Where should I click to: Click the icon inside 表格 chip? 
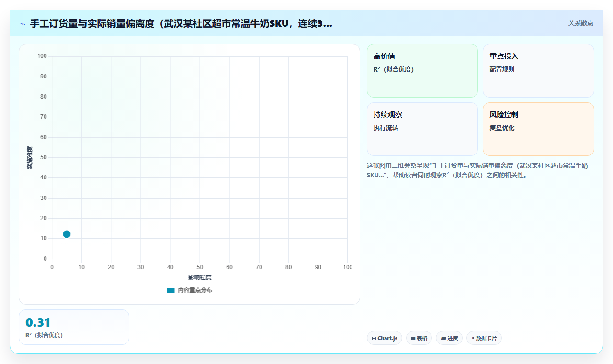coord(413,338)
